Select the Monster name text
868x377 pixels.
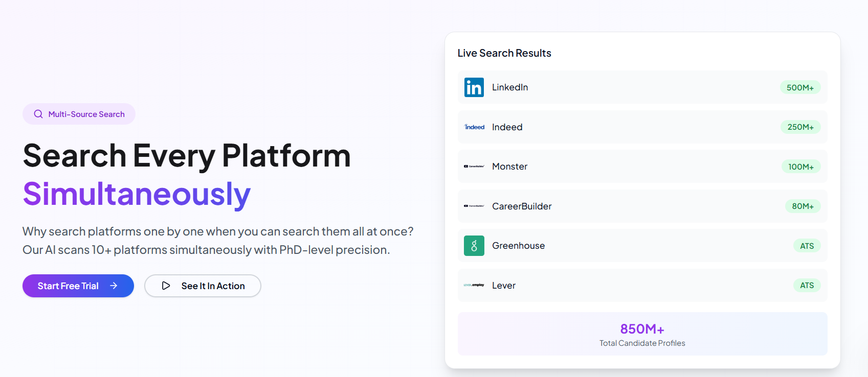[x=509, y=167]
